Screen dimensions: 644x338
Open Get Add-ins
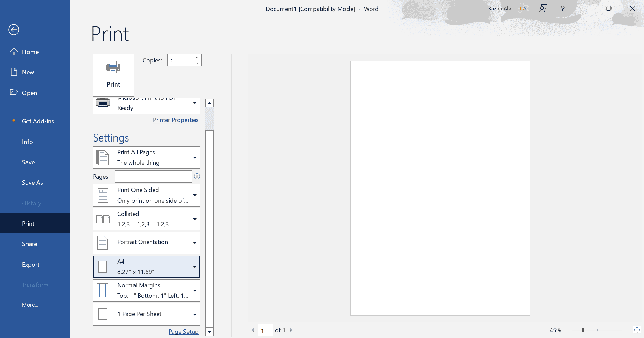click(35, 121)
